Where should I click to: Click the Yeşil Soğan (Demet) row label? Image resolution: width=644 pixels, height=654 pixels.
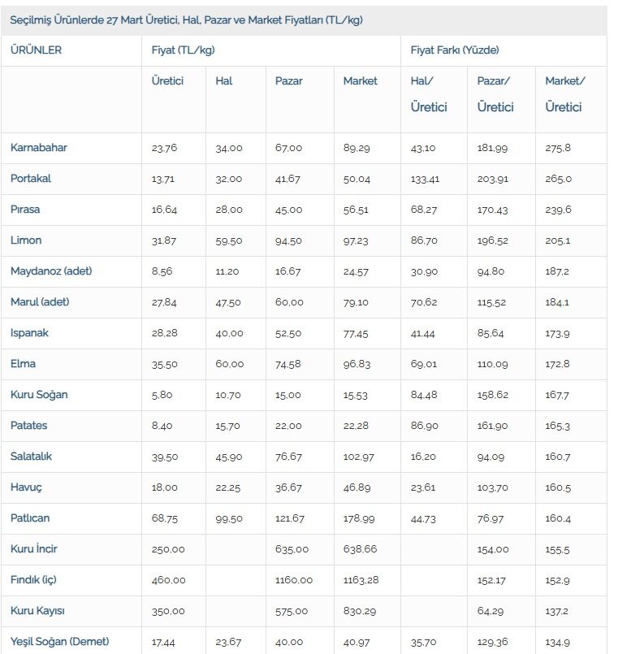59,642
